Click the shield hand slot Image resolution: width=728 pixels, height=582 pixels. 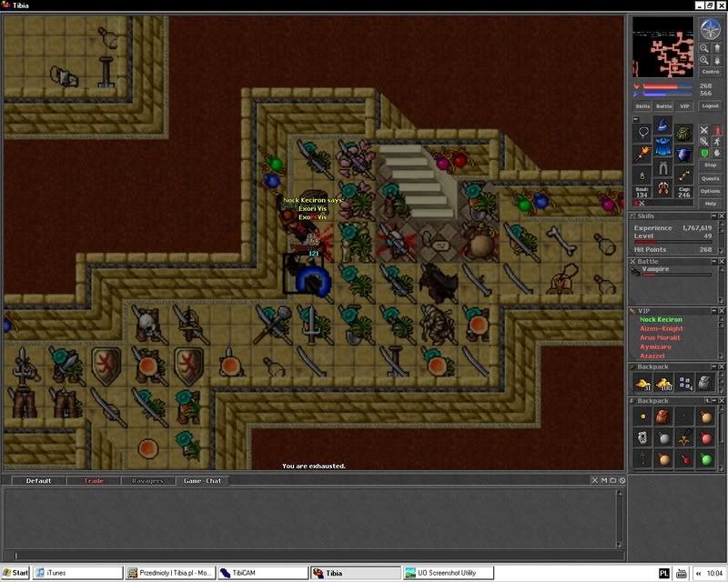[683, 154]
